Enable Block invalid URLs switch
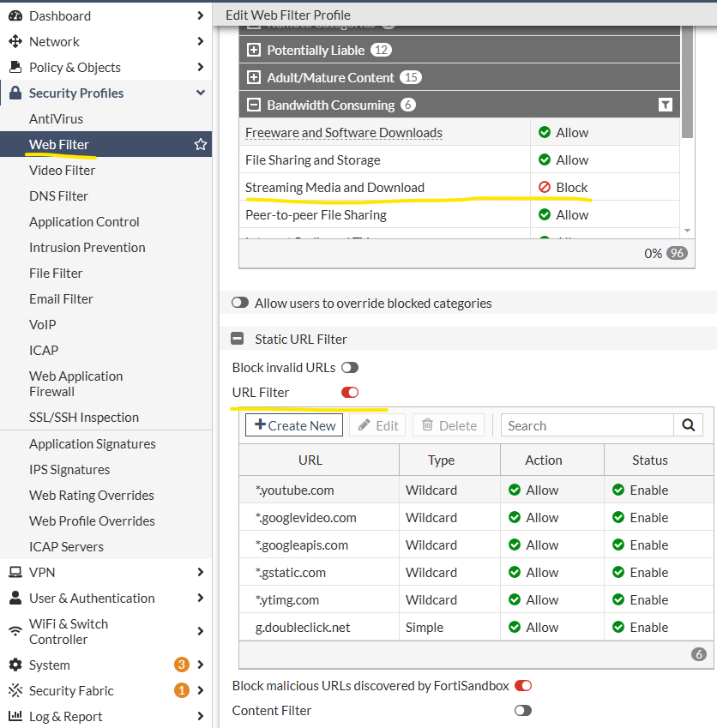 click(x=350, y=368)
